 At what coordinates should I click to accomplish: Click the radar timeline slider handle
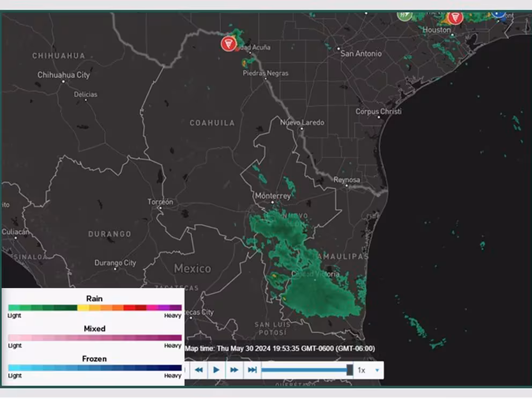tap(350, 370)
